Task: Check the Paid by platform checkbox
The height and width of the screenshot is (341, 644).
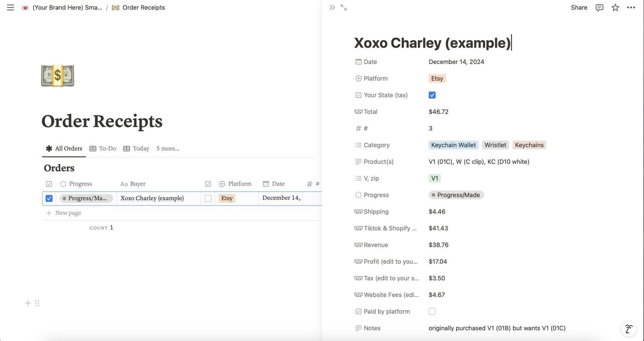Action: pos(432,312)
